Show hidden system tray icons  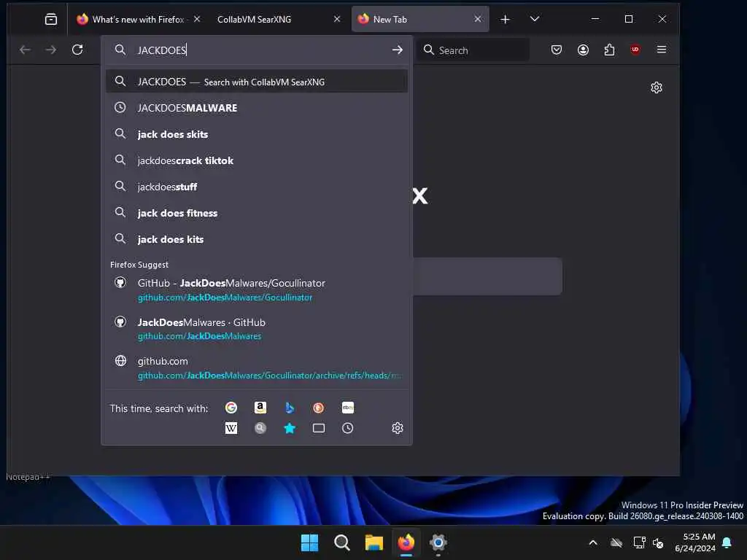593,542
